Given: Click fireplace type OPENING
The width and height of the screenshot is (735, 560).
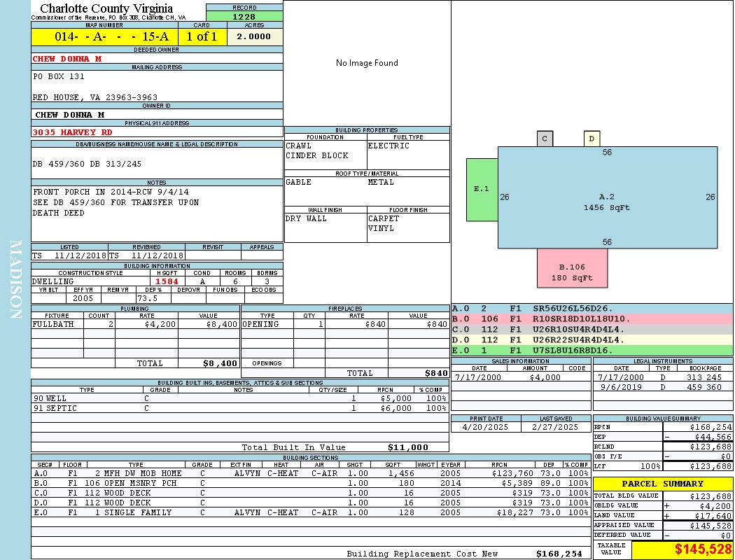Looking at the screenshot, I should coord(260,324).
